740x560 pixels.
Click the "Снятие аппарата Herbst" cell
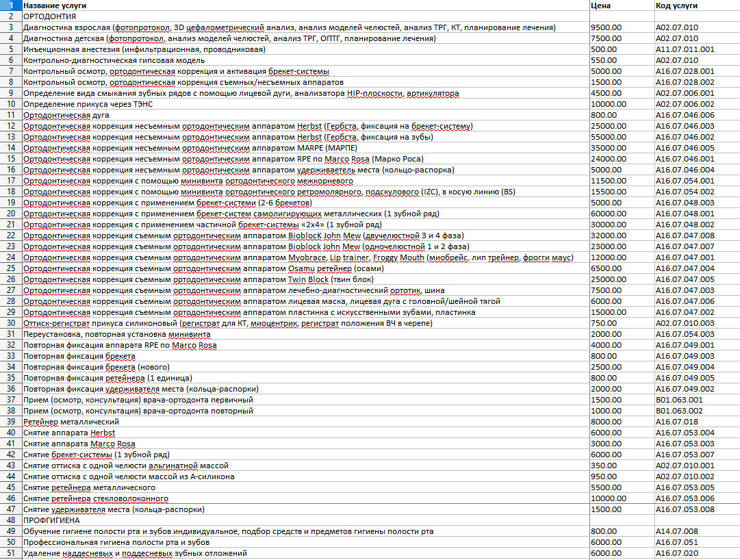coord(69,433)
